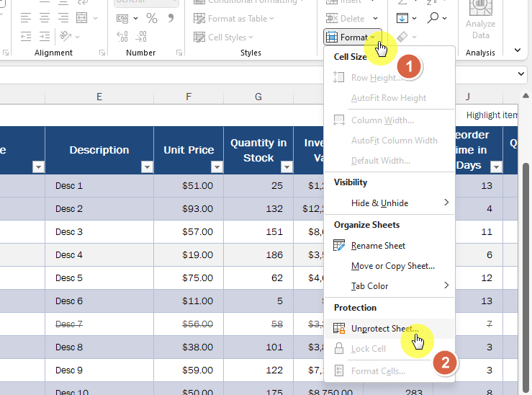Click the Find & Select magnifier icon
Screen dimensions: 532x395
pos(433,18)
